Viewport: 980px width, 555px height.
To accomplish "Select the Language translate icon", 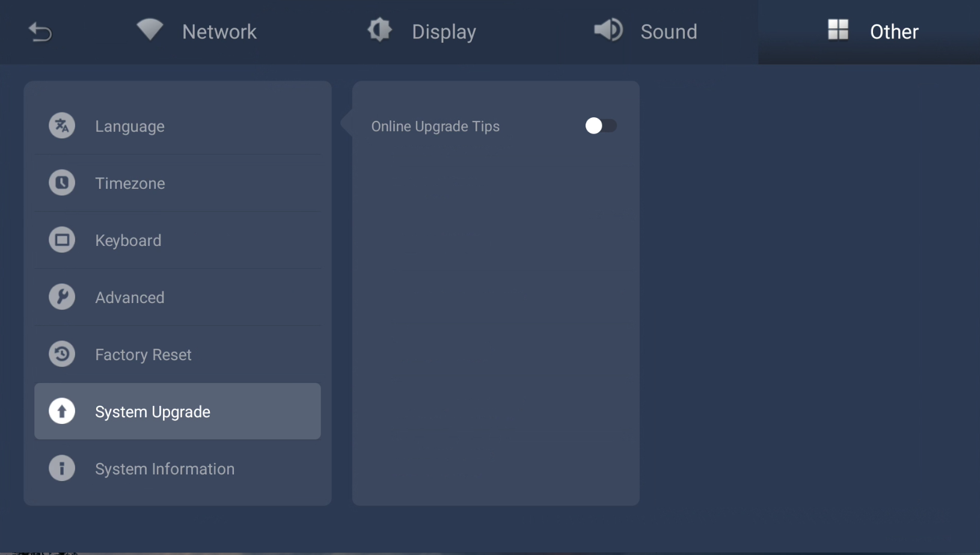I will click(62, 126).
